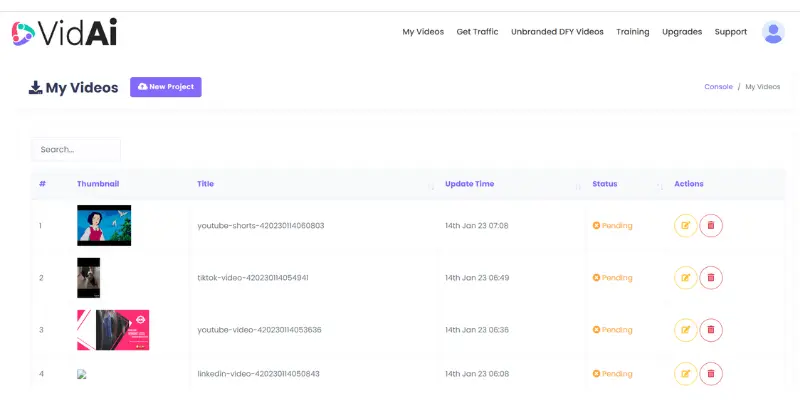Click the Actions column header
Screen dimensions: 800x400
click(x=689, y=184)
